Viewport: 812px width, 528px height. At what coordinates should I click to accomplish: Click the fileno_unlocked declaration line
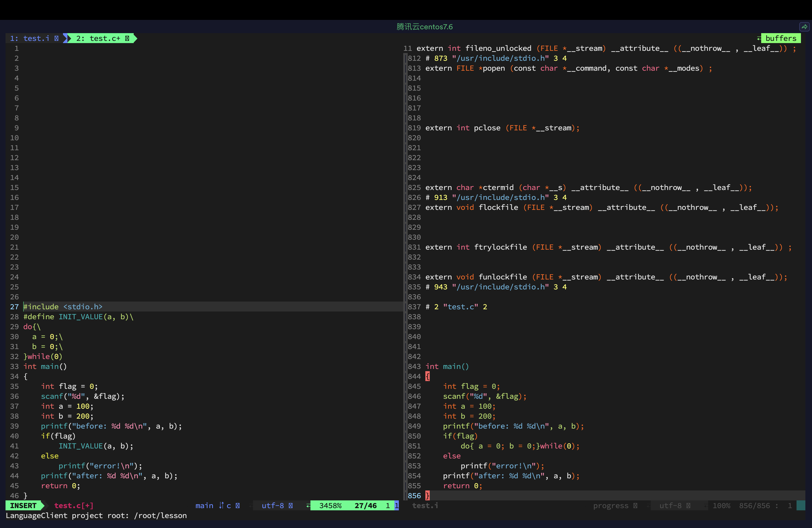[x=606, y=48]
